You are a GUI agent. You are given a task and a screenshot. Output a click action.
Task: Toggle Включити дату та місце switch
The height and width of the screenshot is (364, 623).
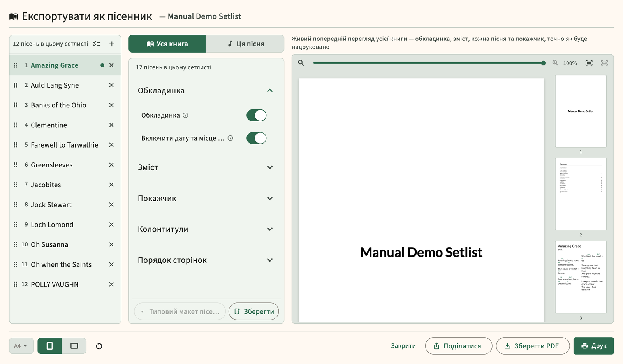[257, 138]
